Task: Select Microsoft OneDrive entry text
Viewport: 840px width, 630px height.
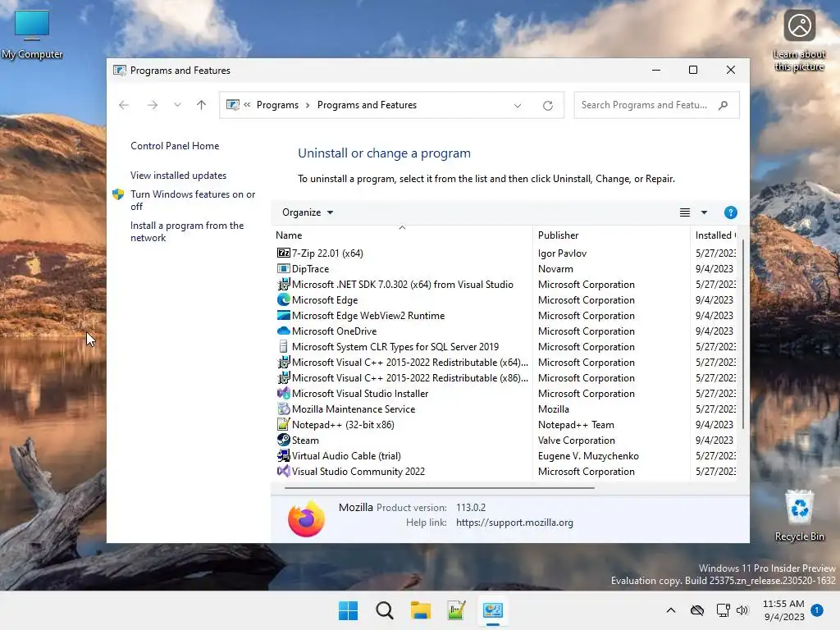Action: [335, 331]
